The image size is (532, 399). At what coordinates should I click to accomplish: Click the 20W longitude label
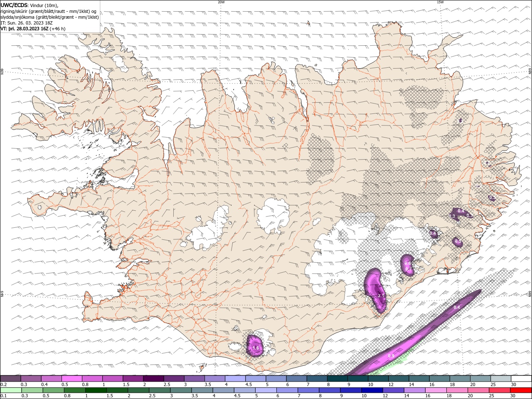tap(221, 2)
